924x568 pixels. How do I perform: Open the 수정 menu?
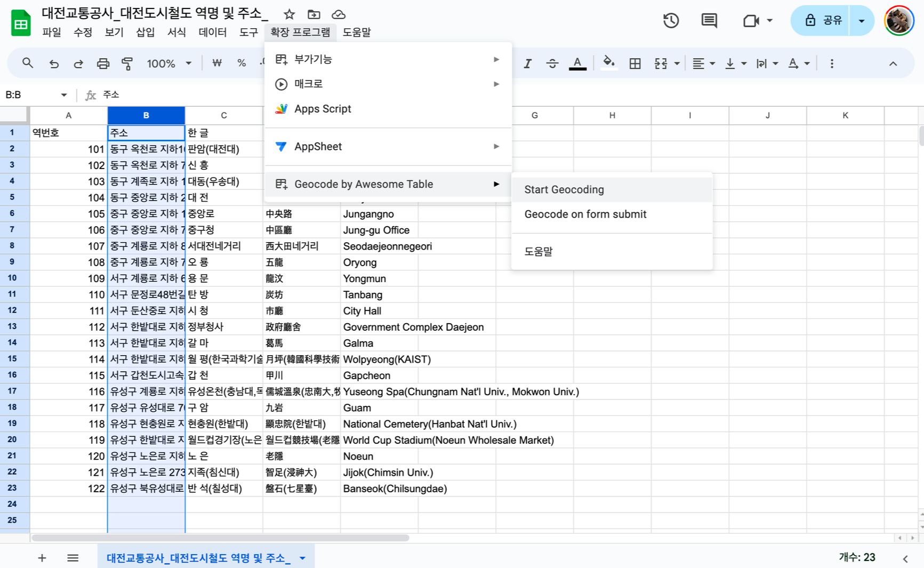pyautogui.click(x=83, y=32)
